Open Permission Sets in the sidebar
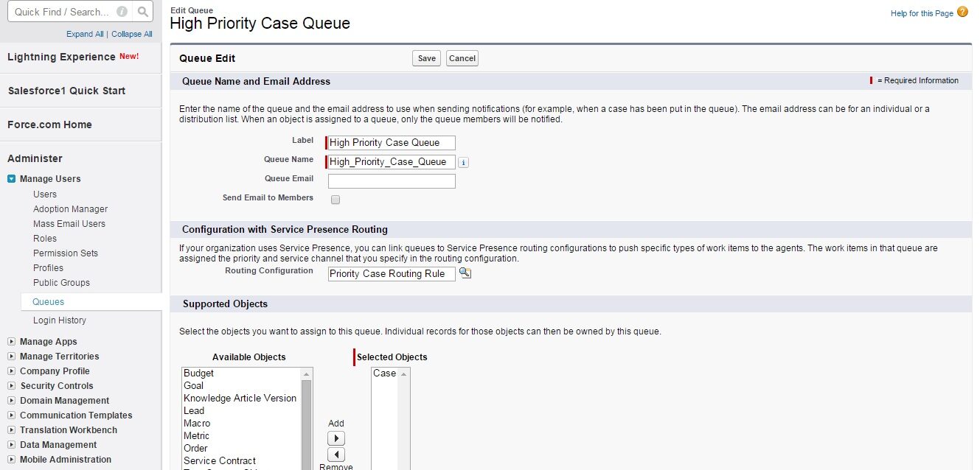 point(66,253)
